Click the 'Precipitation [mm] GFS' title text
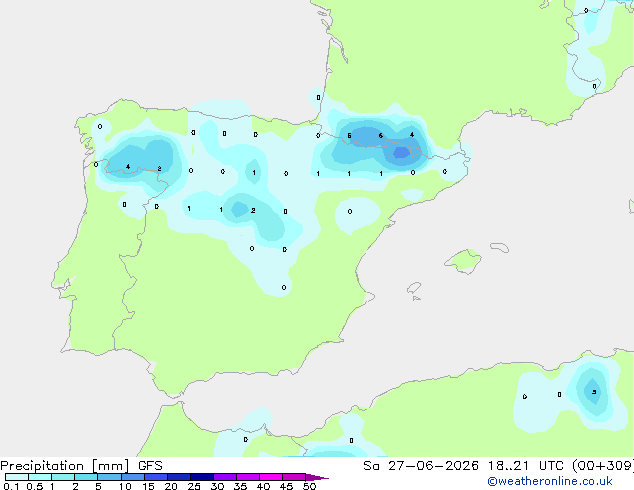 click(81, 466)
